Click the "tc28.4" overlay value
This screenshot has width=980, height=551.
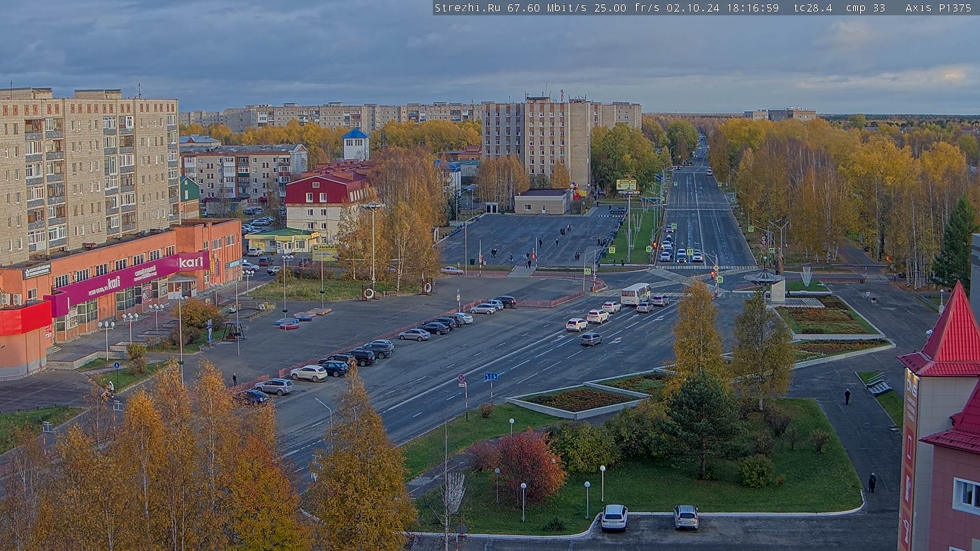point(813,8)
